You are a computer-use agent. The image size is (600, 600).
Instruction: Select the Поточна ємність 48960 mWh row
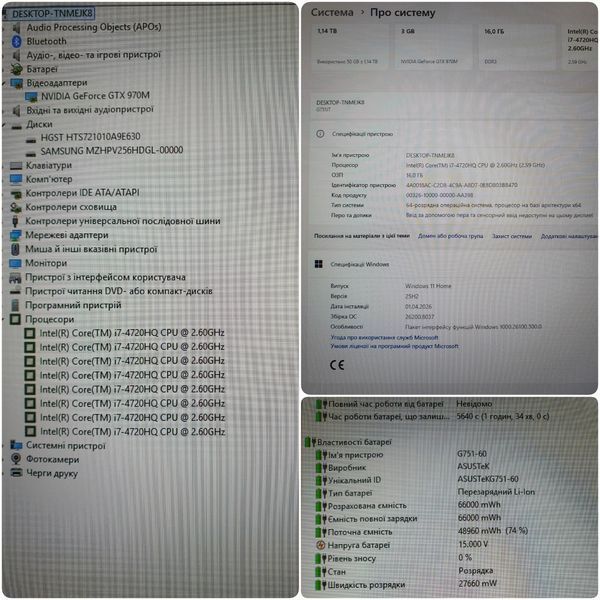pos(422,532)
